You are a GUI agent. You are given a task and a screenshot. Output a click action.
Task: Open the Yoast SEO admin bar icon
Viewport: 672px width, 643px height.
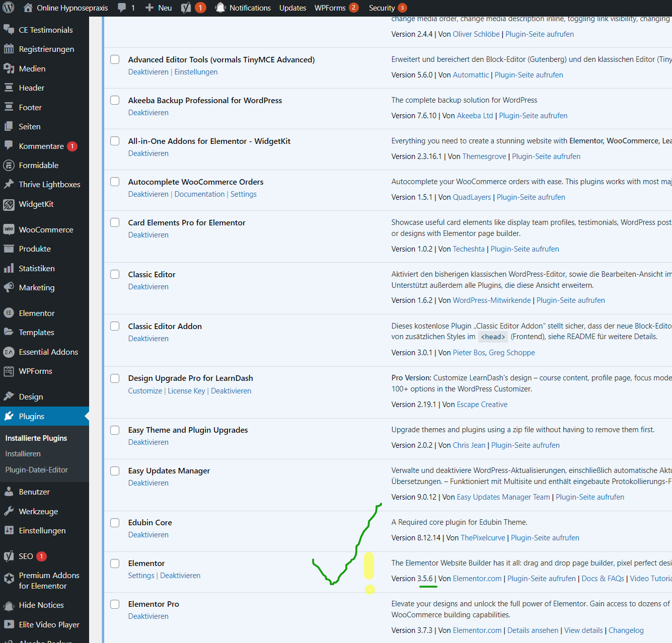click(186, 8)
